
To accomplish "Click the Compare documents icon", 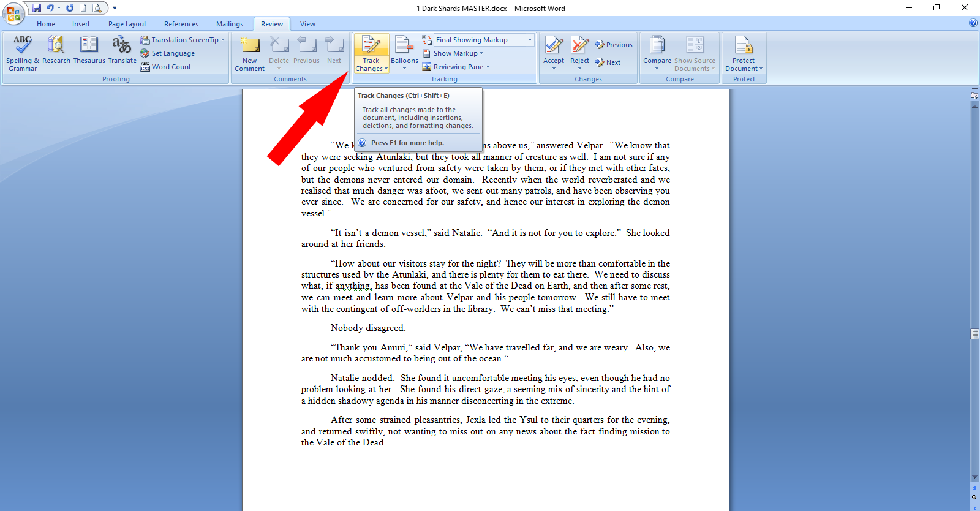I will [x=657, y=46].
